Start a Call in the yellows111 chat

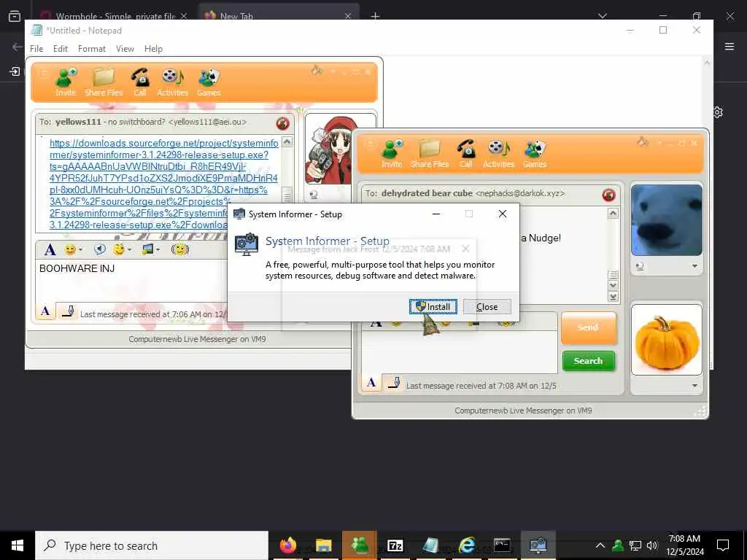140,82
